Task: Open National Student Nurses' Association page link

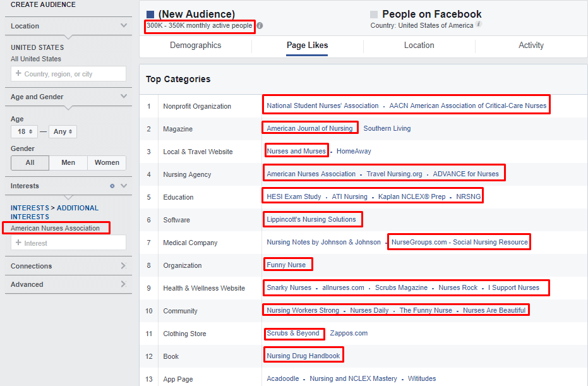Action: click(323, 106)
